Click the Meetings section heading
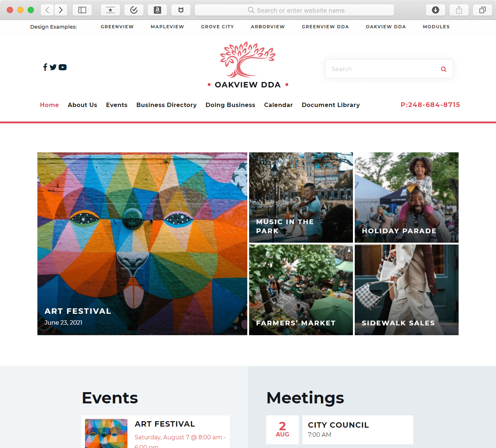 pos(305,398)
